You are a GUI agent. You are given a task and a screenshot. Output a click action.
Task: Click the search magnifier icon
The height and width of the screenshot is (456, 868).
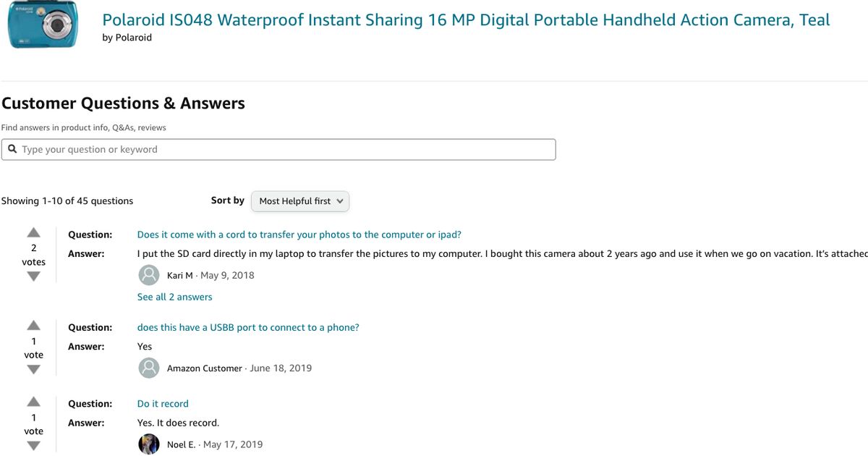point(12,149)
